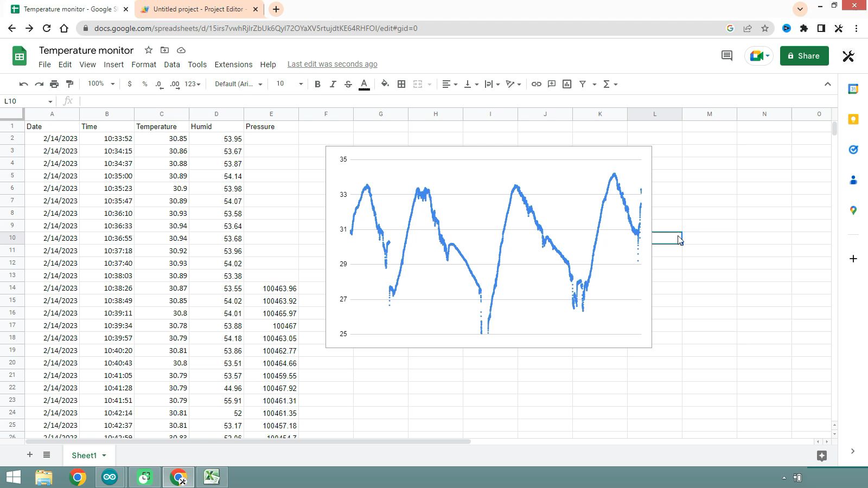This screenshot has width=868, height=488.
Task: Open horizontal align dropdown
Action: 450,84
